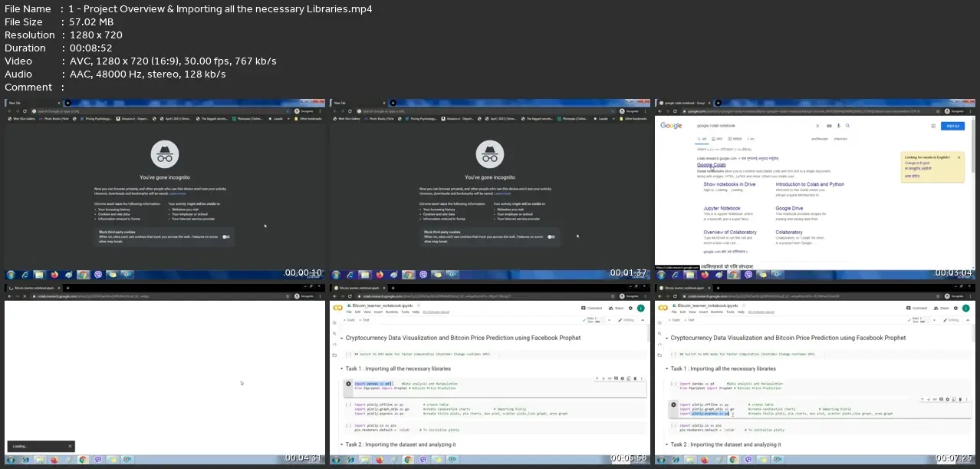Open 'Introduction to Colab and Python' link
This screenshot has height=469, width=980.
point(810,184)
